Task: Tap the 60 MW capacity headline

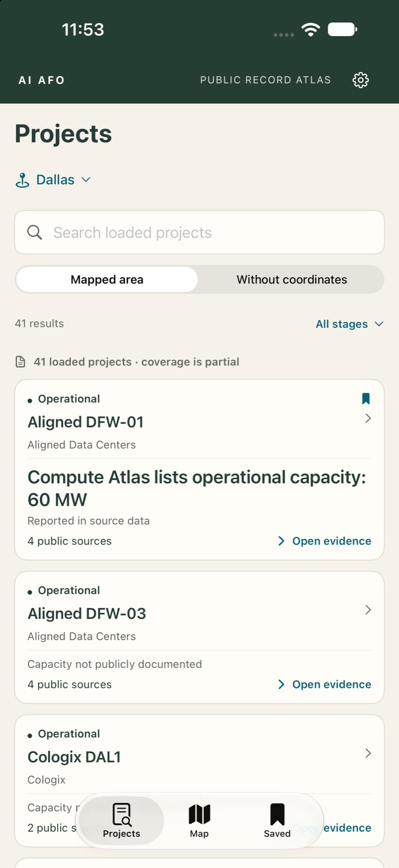Action: click(x=197, y=488)
